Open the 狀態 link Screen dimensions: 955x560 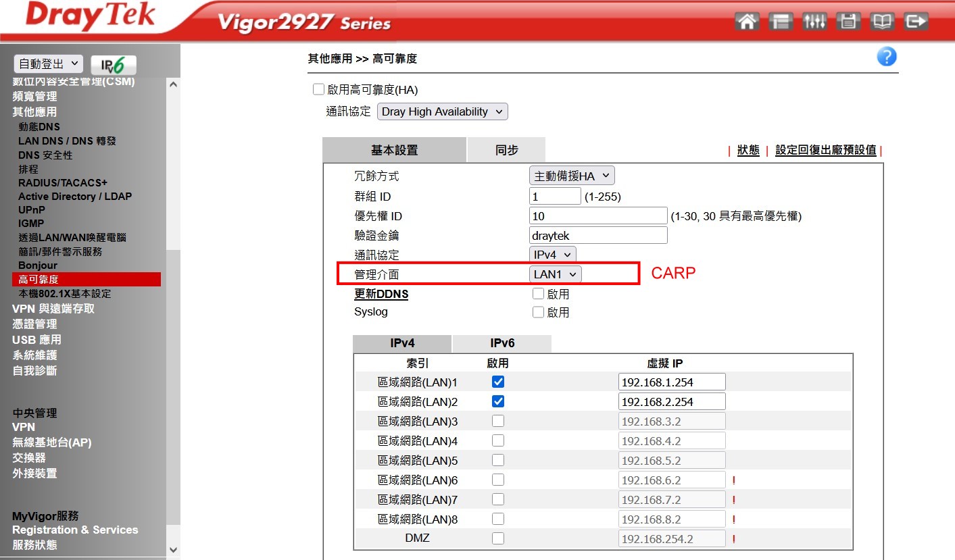748,150
